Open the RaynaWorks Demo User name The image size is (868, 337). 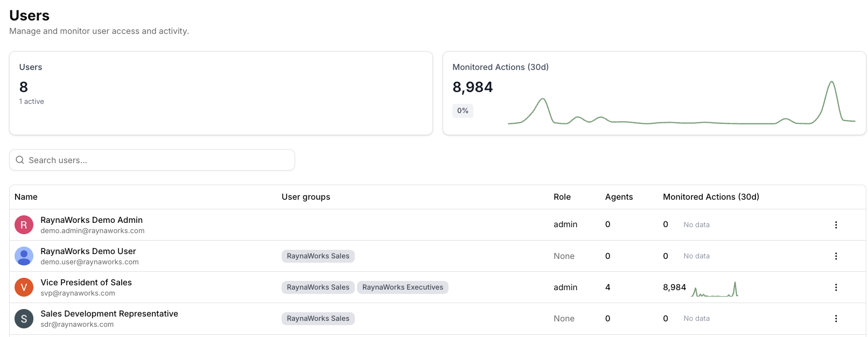click(88, 251)
